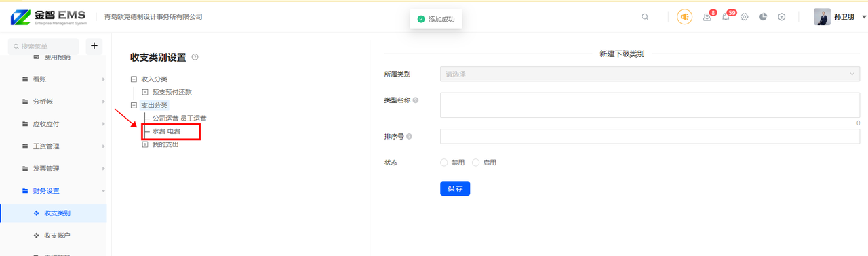Select 我的支出 tree item

(x=165, y=144)
